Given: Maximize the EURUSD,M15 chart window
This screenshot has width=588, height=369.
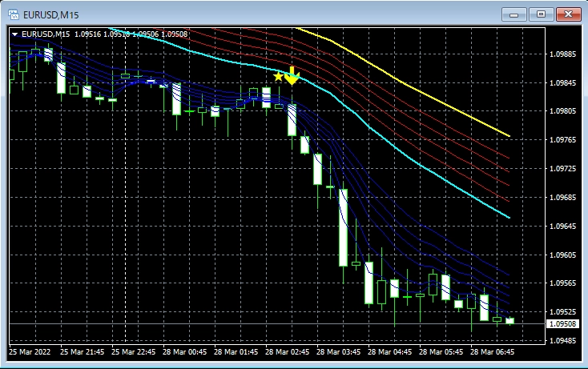Looking at the screenshot, I should pyautogui.click(x=541, y=14).
